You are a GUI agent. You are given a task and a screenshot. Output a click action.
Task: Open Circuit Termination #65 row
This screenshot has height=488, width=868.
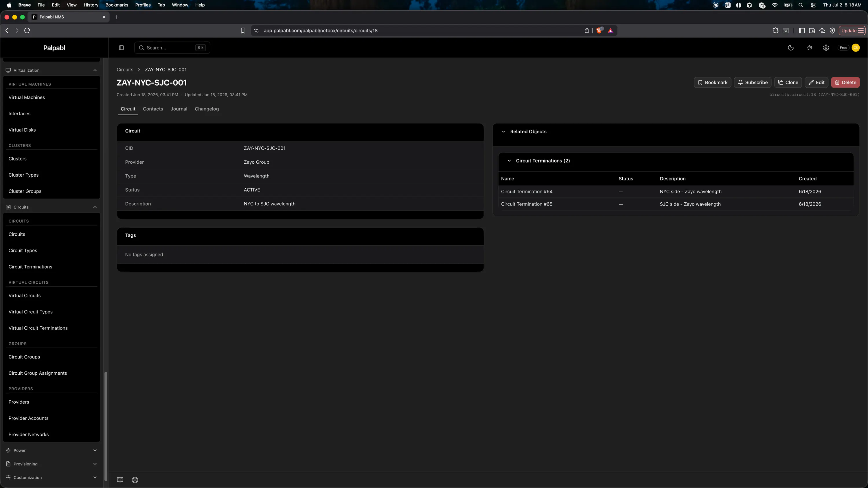[676, 204]
